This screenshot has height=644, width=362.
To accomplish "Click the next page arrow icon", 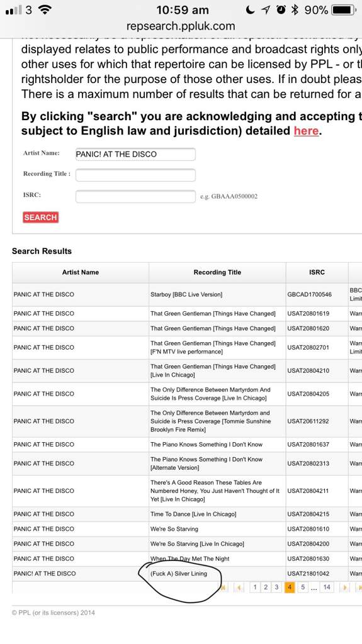I will click(346, 588).
